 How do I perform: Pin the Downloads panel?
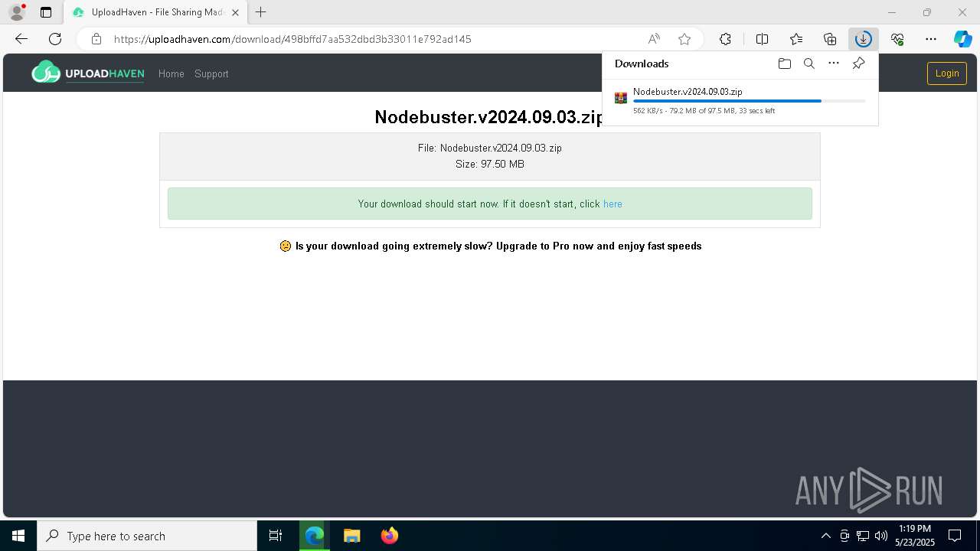(858, 64)
